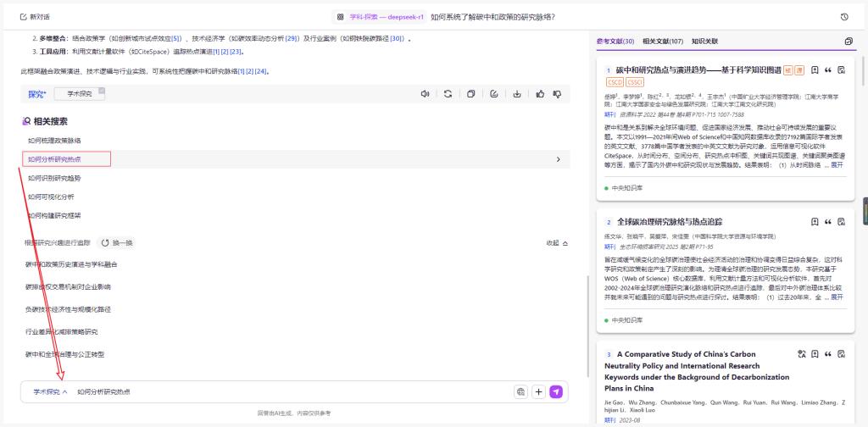Click the CSCD badge on reference 1
This screenshot has height=427, width=868.
point(615,82)
